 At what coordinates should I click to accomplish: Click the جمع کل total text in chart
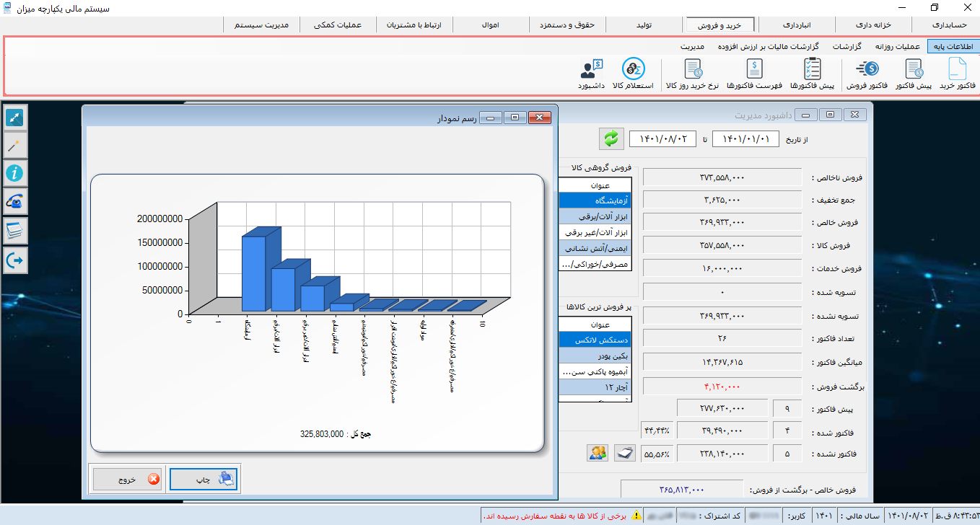(336, 434)
